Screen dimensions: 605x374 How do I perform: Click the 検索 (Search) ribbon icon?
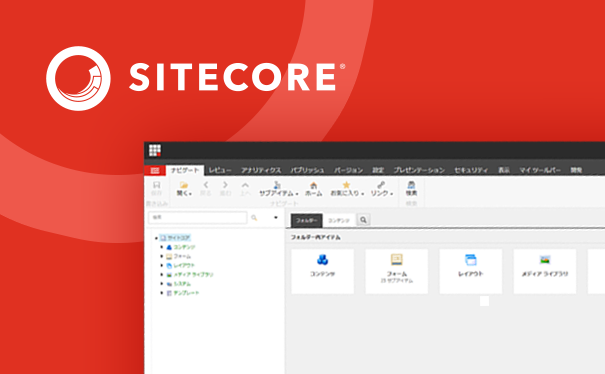point(411,189)
